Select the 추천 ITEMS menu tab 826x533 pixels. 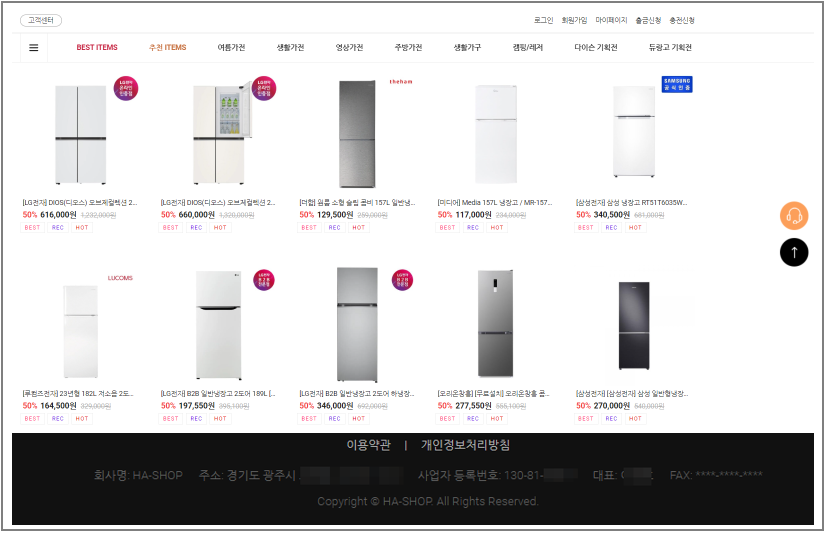(168, 47)
